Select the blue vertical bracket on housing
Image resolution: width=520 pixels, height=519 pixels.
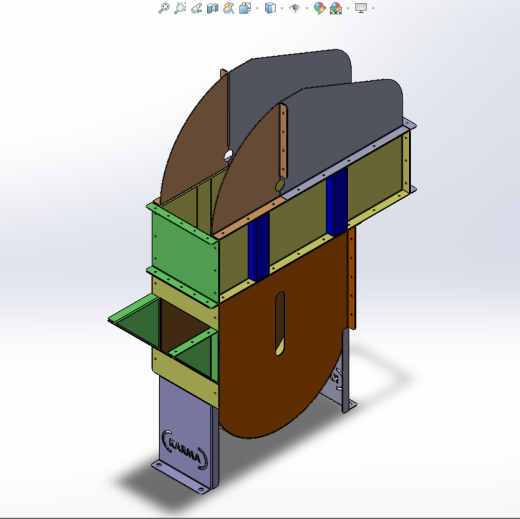pyautogui.click(x=259, y=247)
